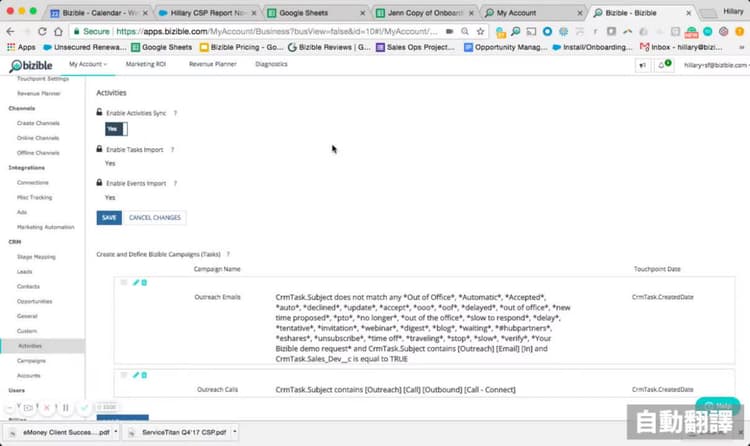Open Accounts sidebar item
Screen dimensions: 750x446
pyautogui.click(x=29, y=376)
